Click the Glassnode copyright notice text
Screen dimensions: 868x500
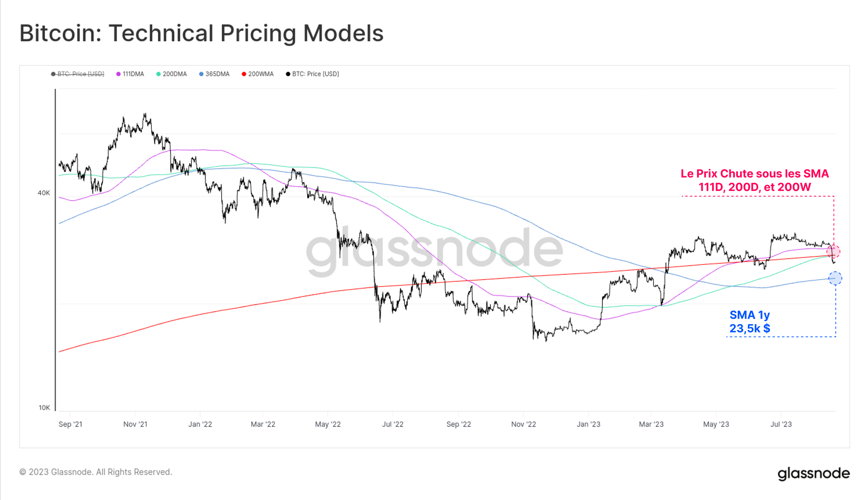tap(96, 472)
